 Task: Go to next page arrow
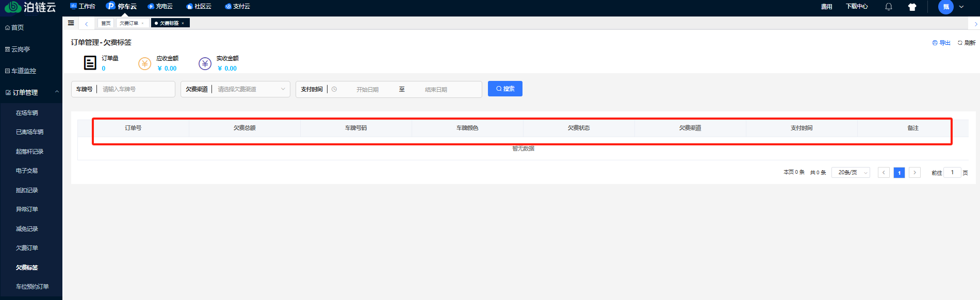point(914,173)
